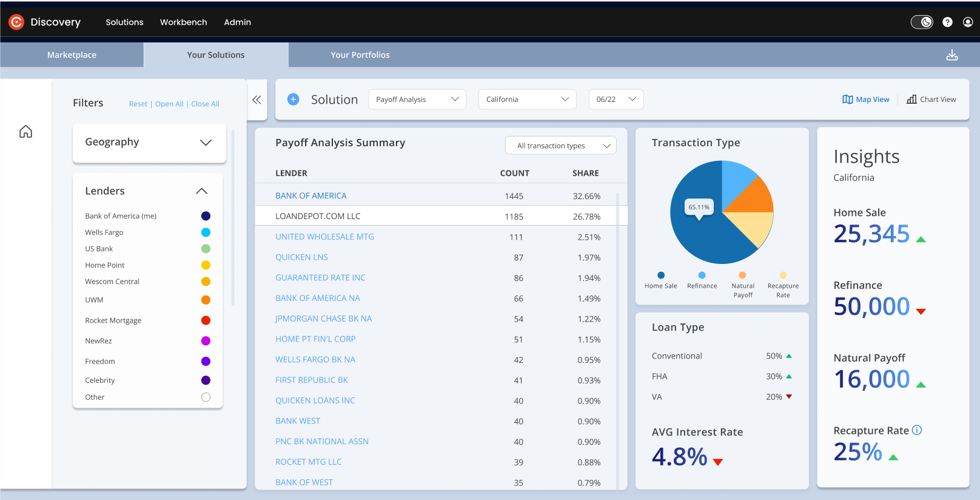Select the LOANDEPOT.COM LLC row
Image resolution: width=980 pixels, height=500 pixels.
(x=441, y=216)
